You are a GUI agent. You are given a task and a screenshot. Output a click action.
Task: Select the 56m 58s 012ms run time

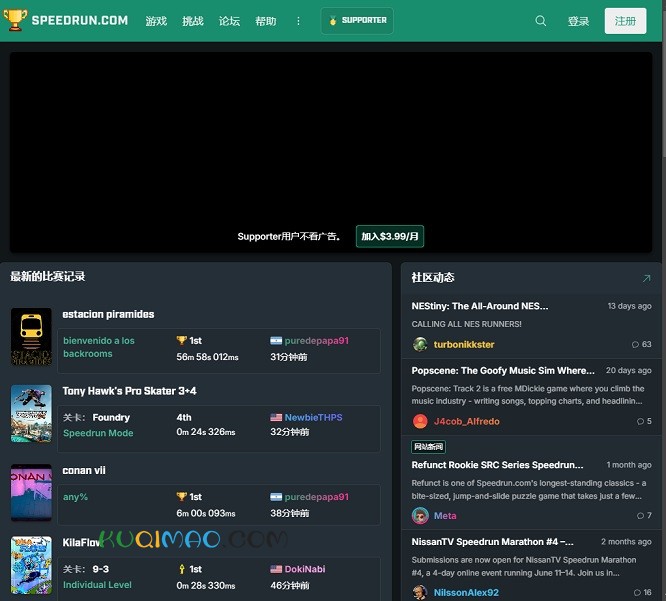point(207,357)
